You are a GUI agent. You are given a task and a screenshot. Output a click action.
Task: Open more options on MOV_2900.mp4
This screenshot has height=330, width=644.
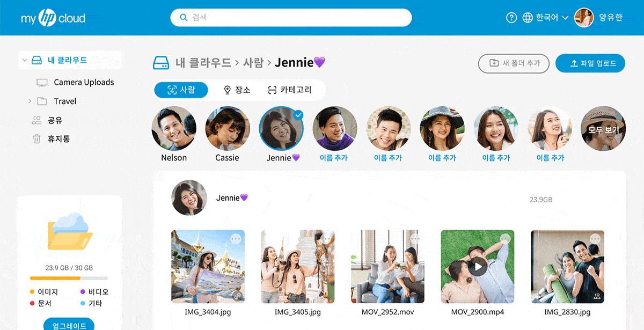tap(505, 239)
